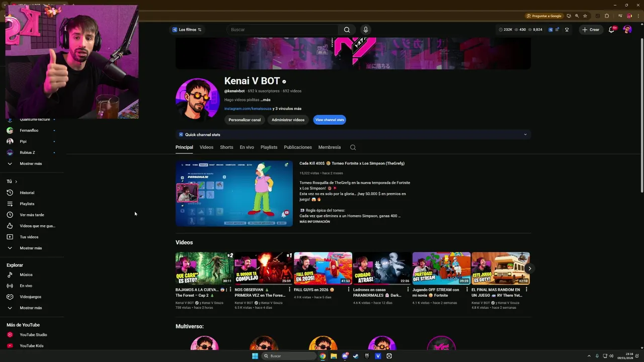Switch to the Publicaciones tab
The image size is (644, 362).
pyautogui.click(x=298, y=147)
